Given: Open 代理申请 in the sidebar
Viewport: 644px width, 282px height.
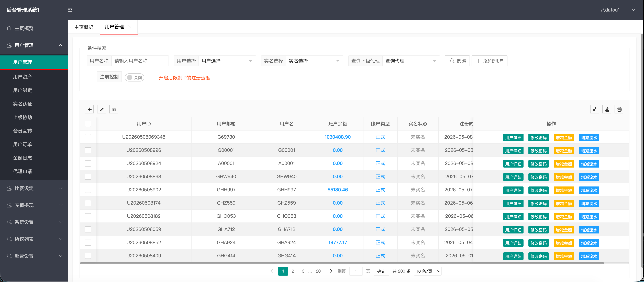Looking at the screenshot, I should tap(34, 171).
